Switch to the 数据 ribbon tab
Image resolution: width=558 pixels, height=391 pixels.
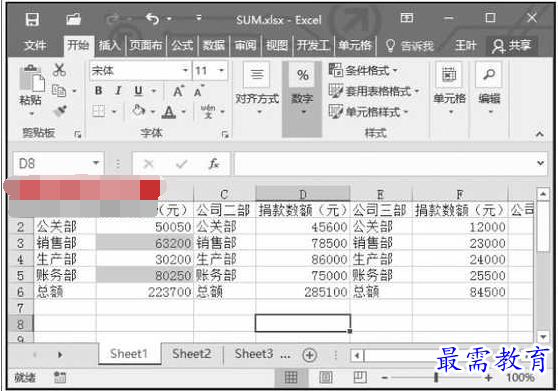click(x=214, y=45)
